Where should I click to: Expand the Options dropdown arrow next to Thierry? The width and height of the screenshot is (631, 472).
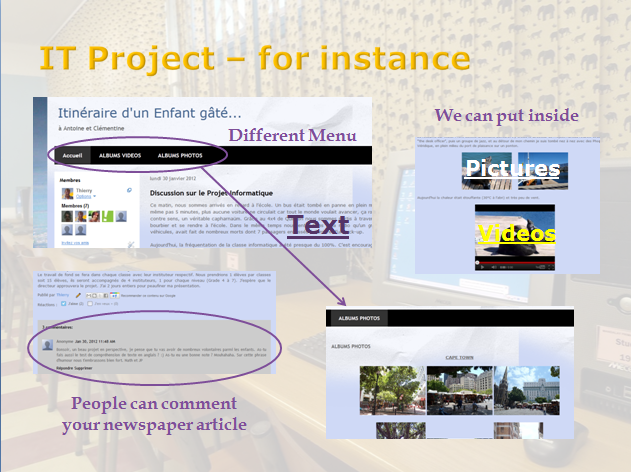(x=95, y=196)
